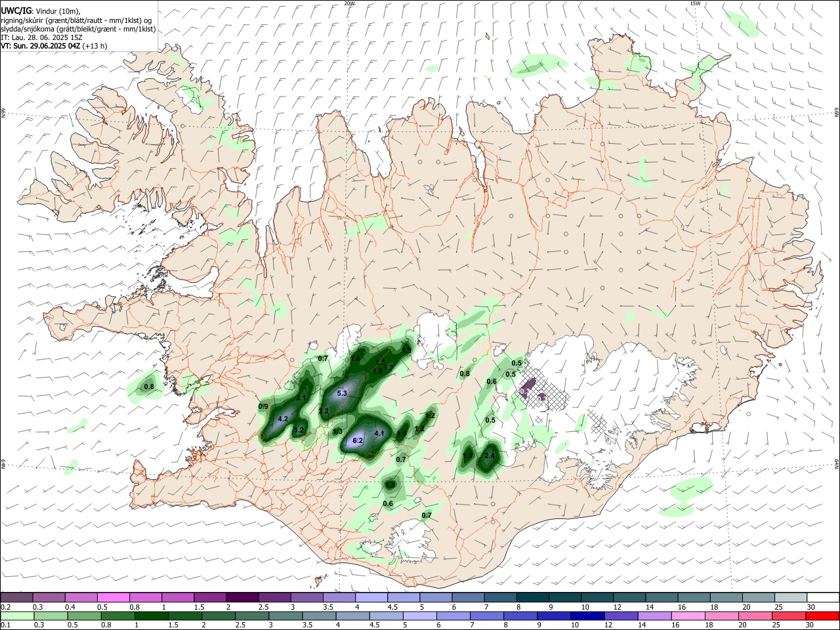840x630 pixels.
Task: Click the UWC/IG title in the header
Action: click(16, 11)
